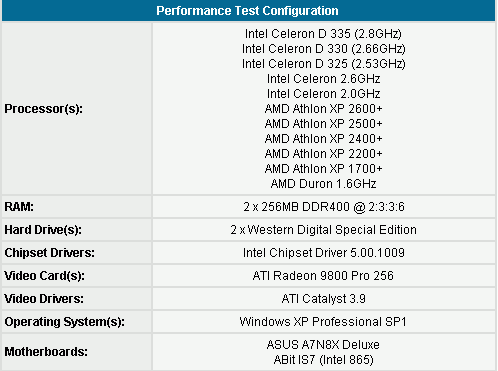
Task: Select the AMD Athlon XP 2400+ line
Action: click(x=323, y=139)
